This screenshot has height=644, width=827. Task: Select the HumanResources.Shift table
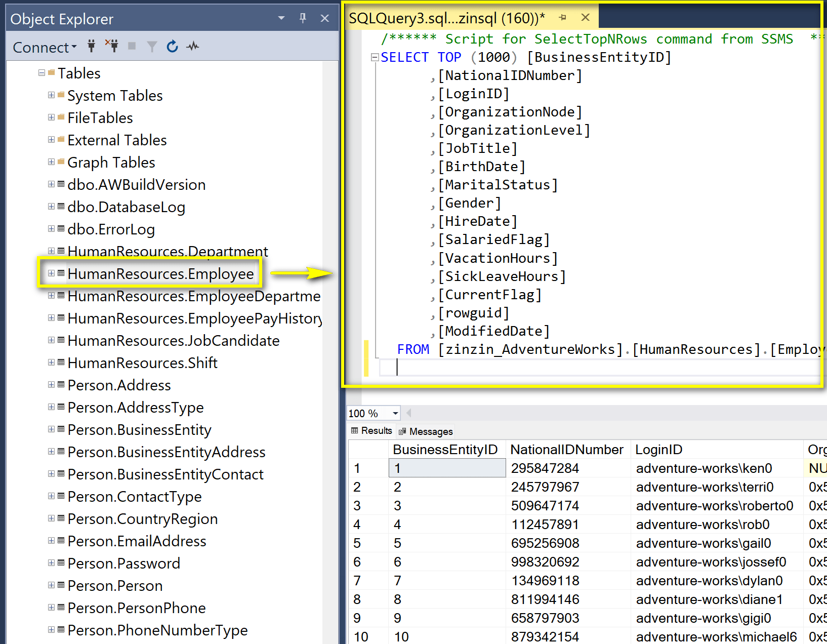point(143,363)
